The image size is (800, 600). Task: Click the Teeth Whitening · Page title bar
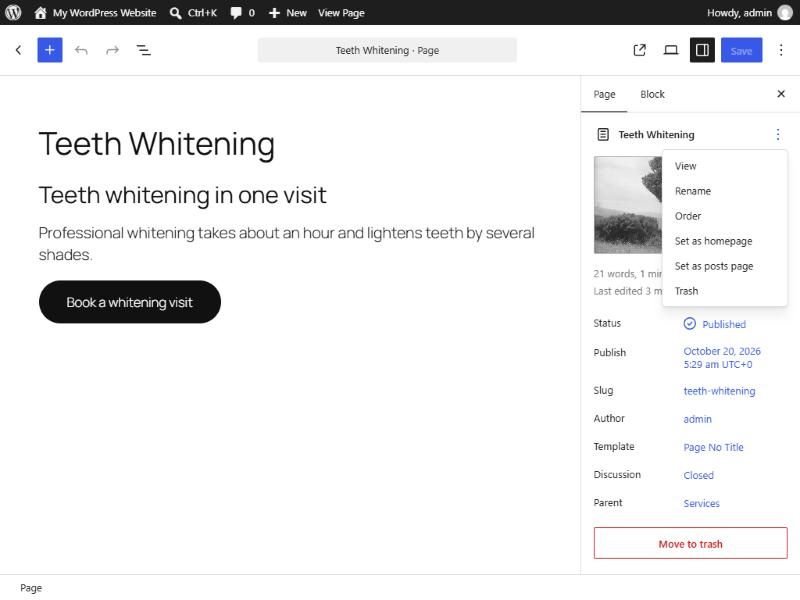pyautogui.click(x=387, y=50)
